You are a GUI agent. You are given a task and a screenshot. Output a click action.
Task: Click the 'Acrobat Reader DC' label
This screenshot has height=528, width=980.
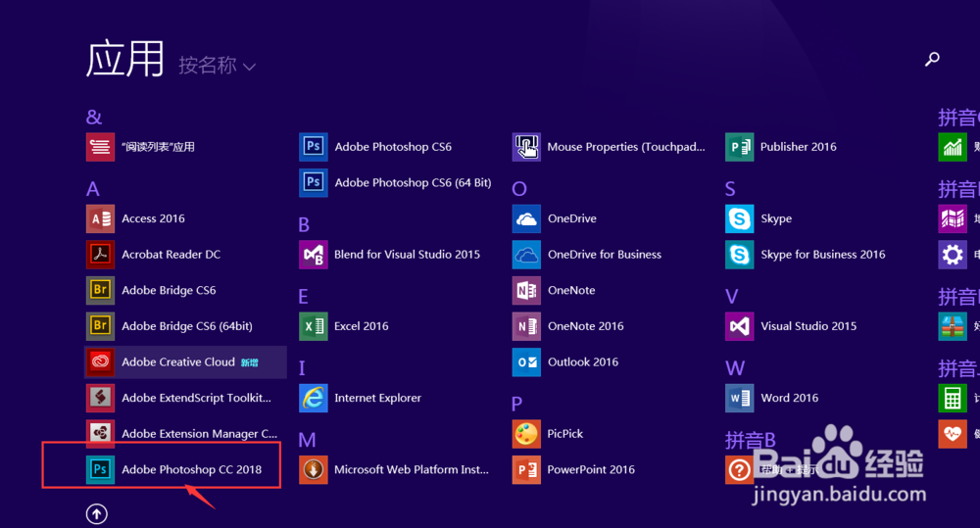171,255
